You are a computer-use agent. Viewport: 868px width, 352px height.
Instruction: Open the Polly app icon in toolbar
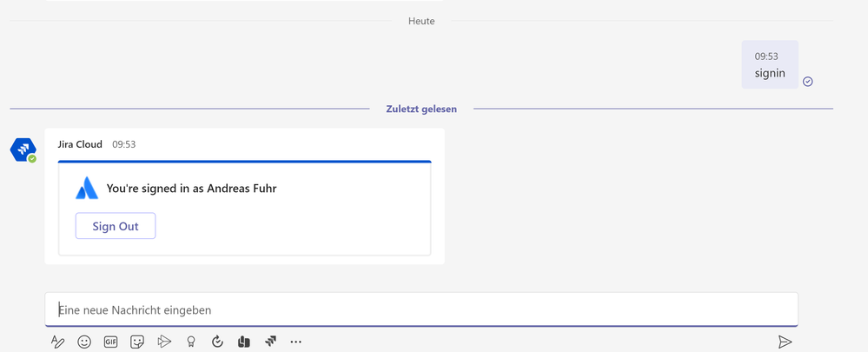click(x=243, y=342)
